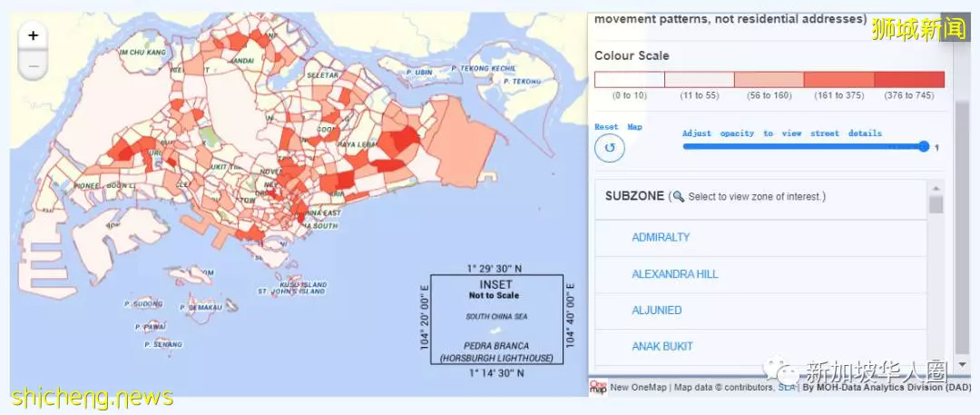980x415 pixels.
Task: Click the Reset Map label
Action: (x=618, y=126)
